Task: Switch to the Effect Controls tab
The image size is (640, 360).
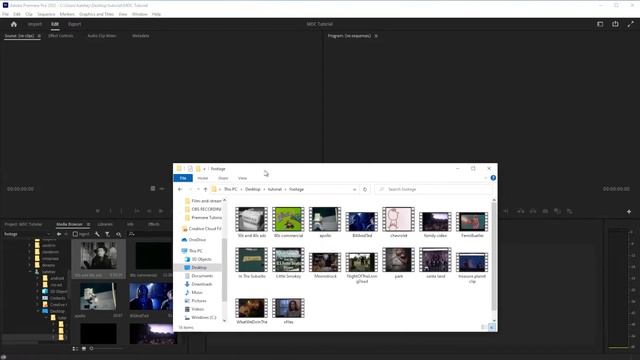Action: click(x=61, y=36)
